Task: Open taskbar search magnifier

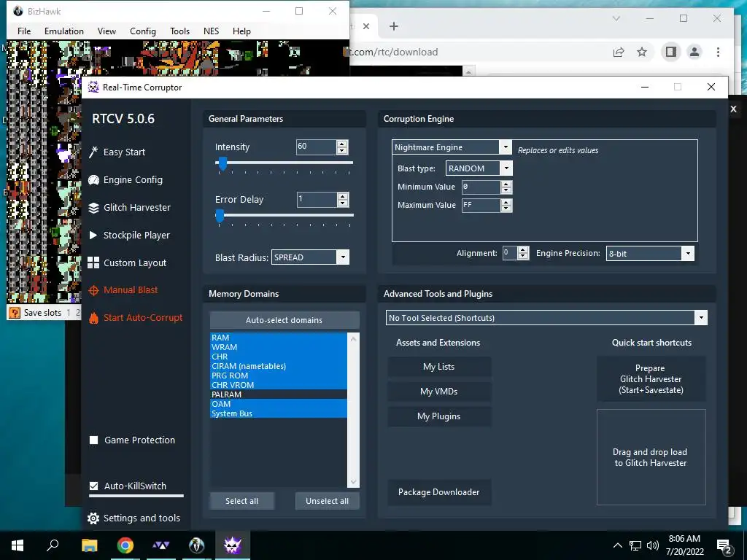Action: coord(53,545)
